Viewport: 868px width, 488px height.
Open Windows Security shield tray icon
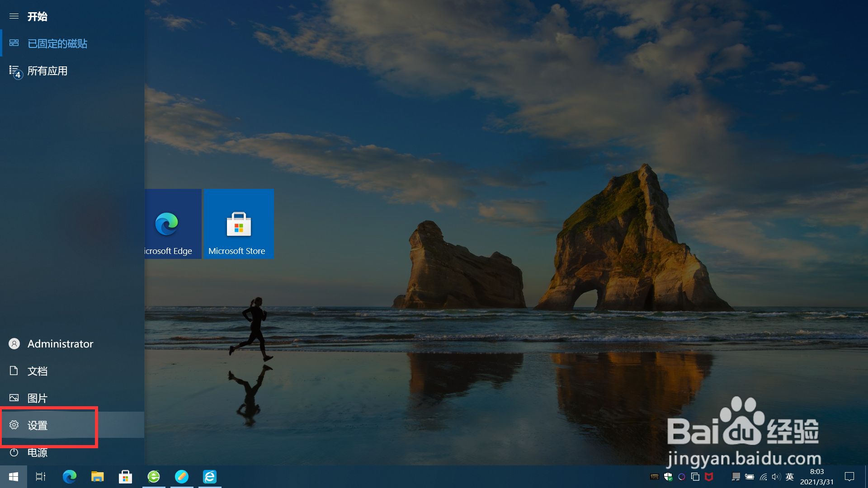(668, 477)
